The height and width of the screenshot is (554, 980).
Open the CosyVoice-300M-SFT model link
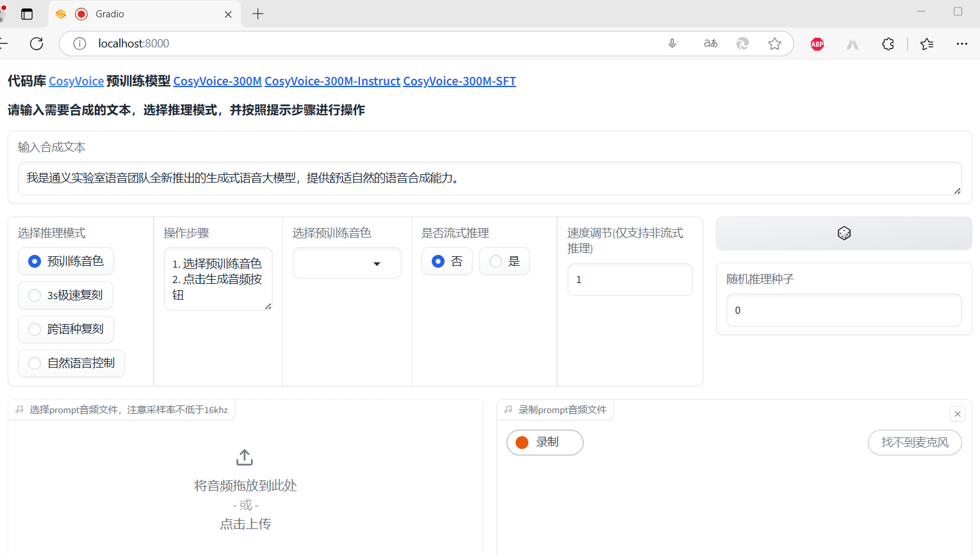tap(459, 81)
